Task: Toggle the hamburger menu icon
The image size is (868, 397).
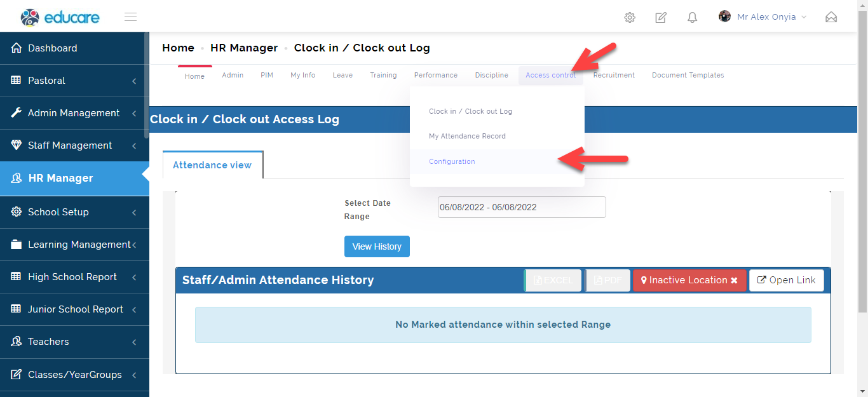Action: pyautogui.click(x=130, y=17)
